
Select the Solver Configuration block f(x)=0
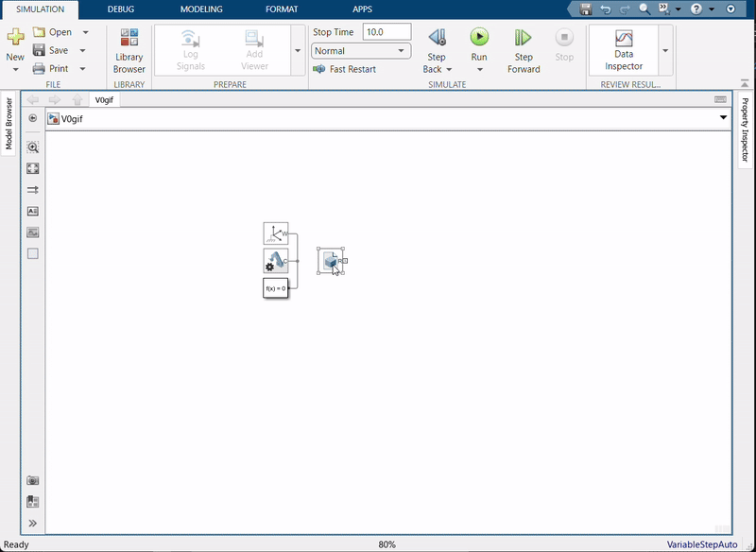coord(275,287)
